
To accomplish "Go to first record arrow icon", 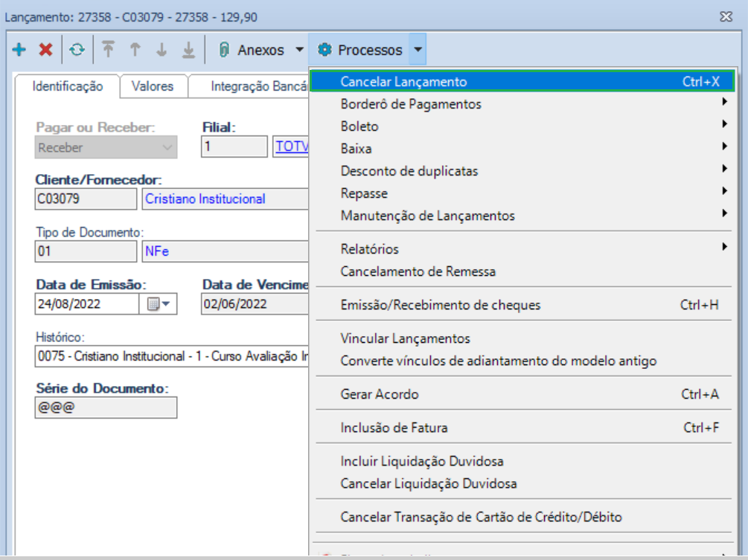I will pyautogui.click(x=108, y=49).
